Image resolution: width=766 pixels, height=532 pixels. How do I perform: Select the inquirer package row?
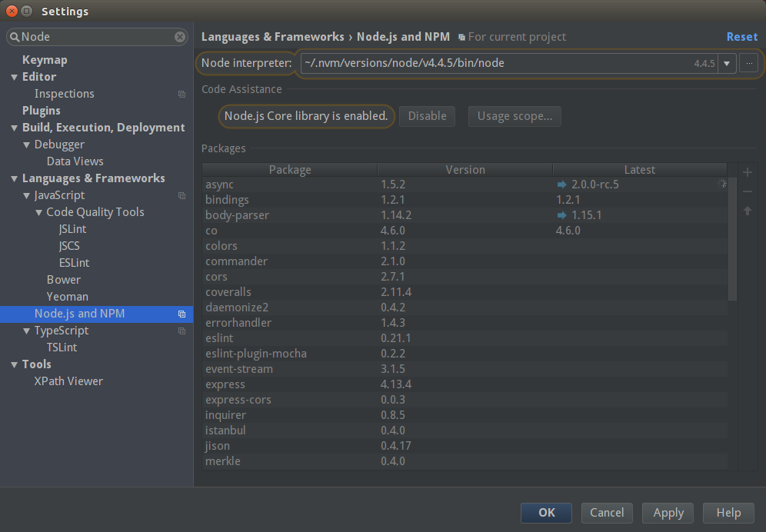465,415
